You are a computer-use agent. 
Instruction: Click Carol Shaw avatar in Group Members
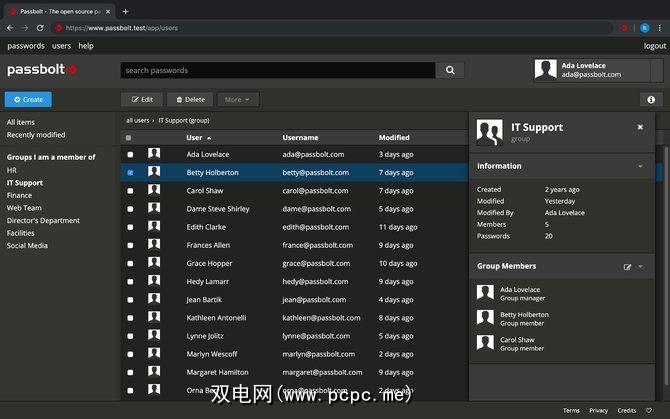(485, 343)
